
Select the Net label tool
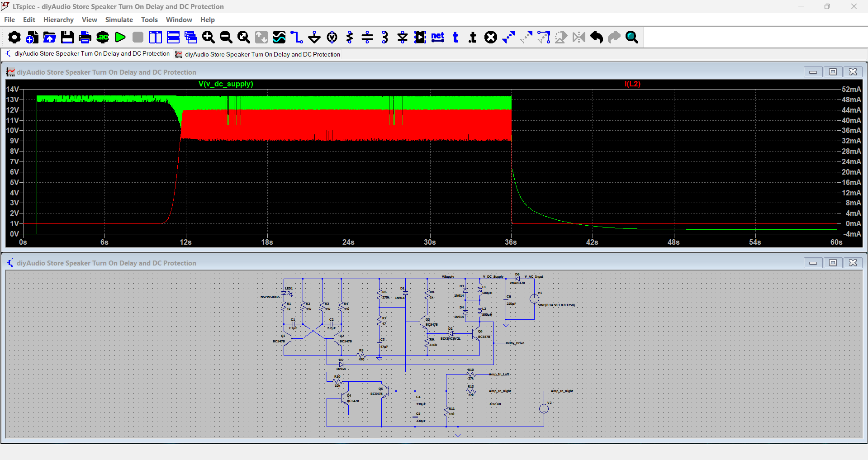(438, 37)
